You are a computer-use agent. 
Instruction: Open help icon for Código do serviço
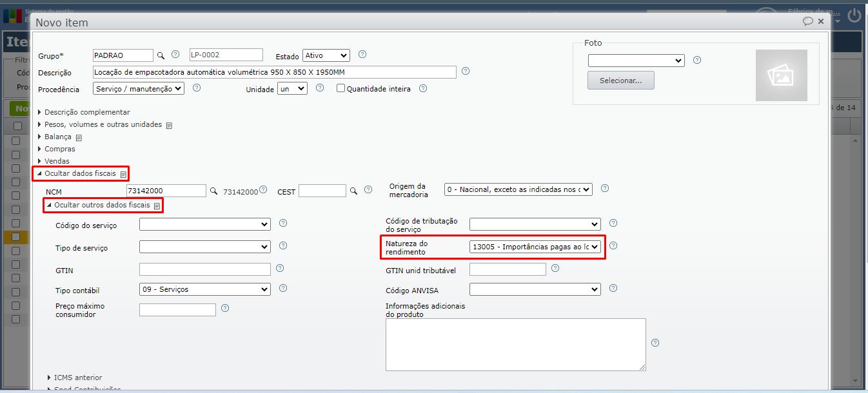pyautogui.click(x=283, y=223)
